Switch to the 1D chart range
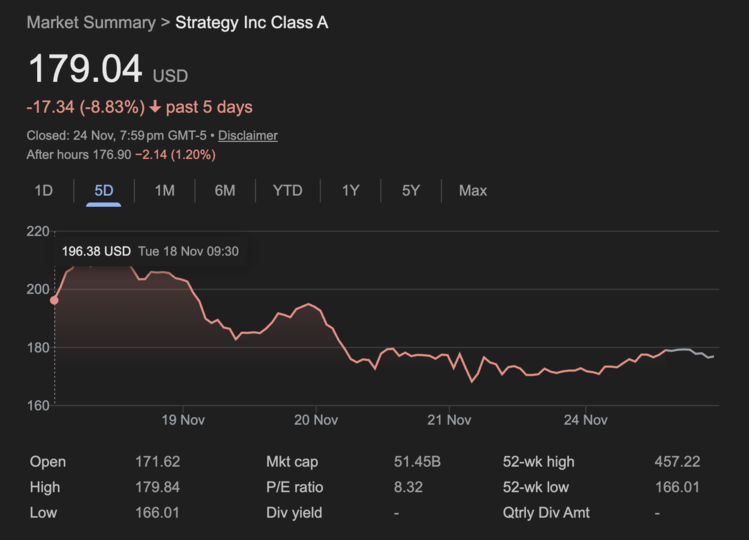The width and height of the screenshot is (749, 540). click(x=43, y=190)
